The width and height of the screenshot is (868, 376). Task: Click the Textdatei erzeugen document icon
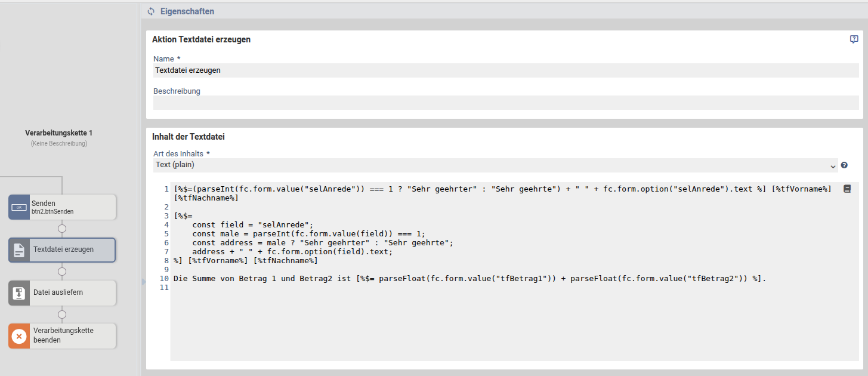pyautogui.click(x=20, y=250)
